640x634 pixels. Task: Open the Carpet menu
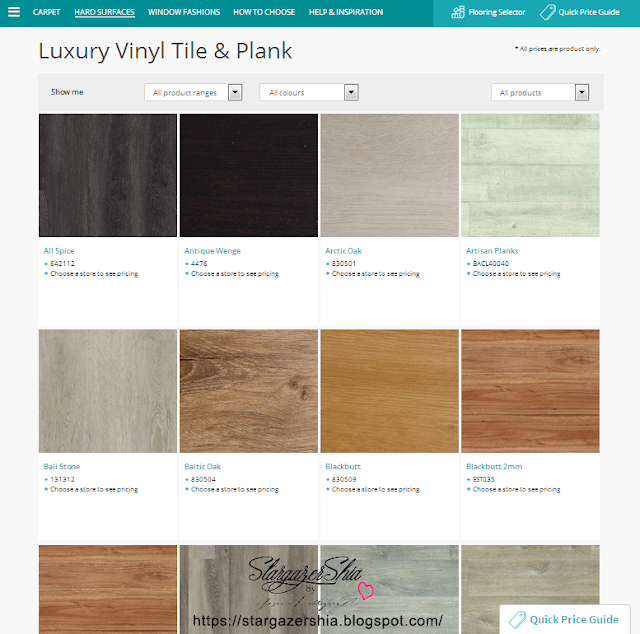47,12
